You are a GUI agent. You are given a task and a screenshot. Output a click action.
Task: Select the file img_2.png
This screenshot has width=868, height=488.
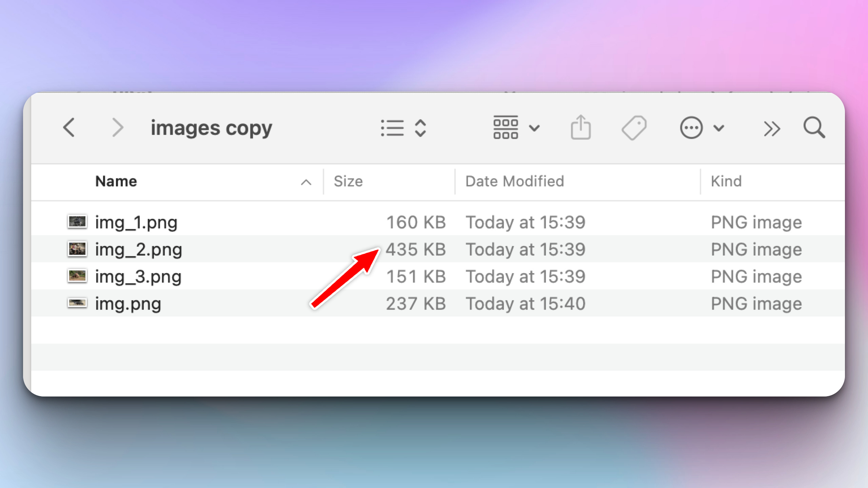tap(138, 249)
